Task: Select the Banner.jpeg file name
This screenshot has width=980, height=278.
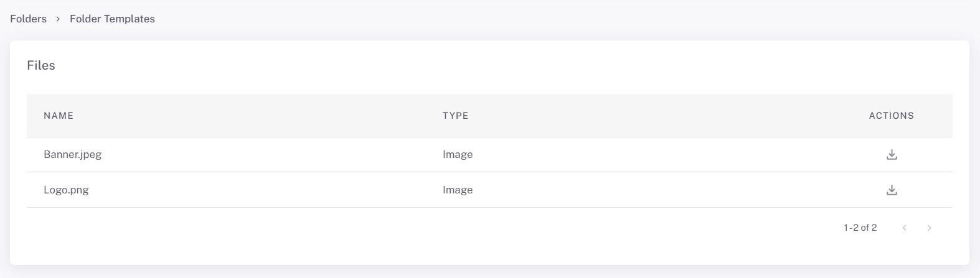Action: click(72, 154)
